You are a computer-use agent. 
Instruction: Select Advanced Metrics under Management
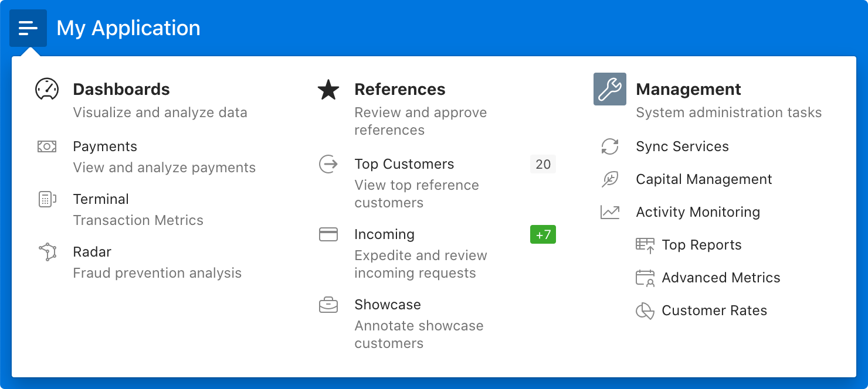pyautogui.click(x=721, y=278)
